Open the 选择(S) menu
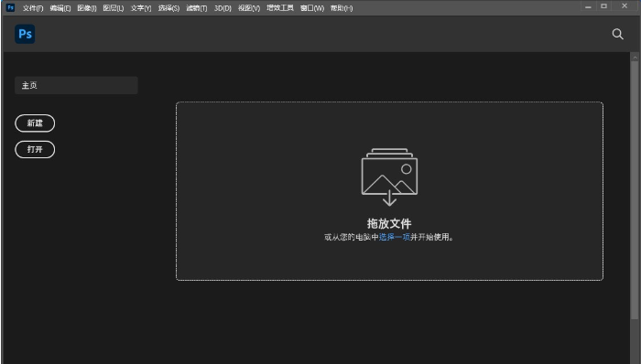 pyautogui.click(x=168, y=8)
